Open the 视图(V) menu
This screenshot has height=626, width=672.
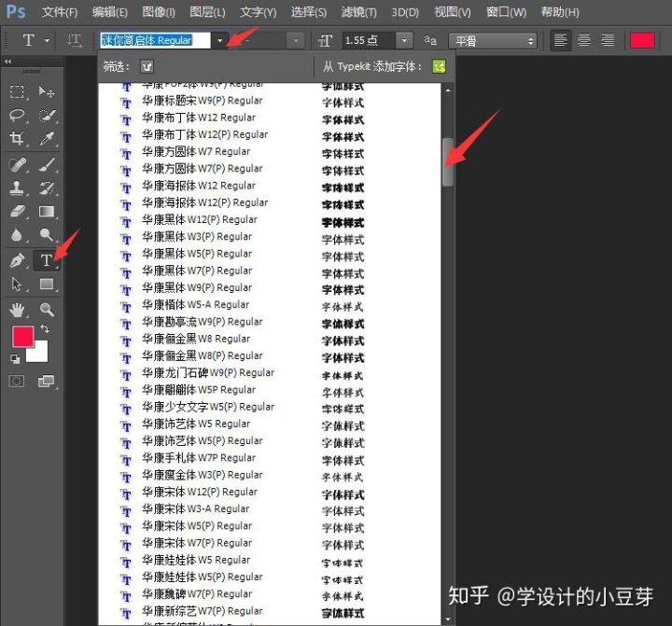click(453, 12)
